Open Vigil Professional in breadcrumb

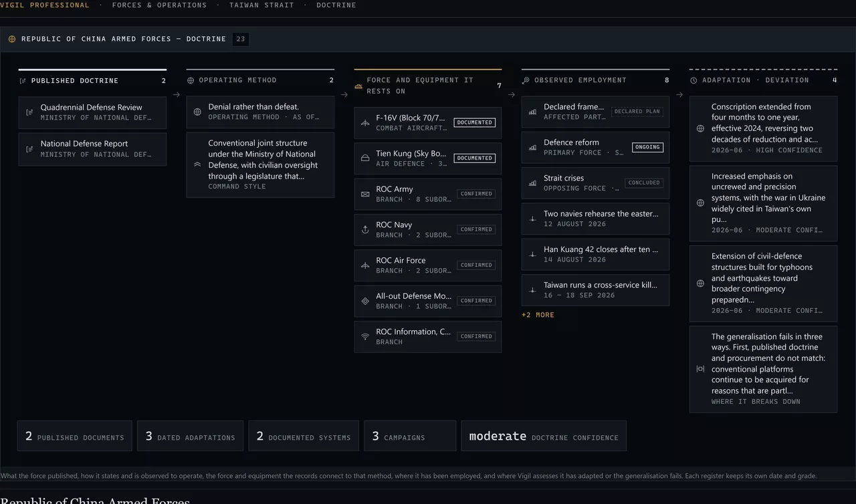[45, 5]
